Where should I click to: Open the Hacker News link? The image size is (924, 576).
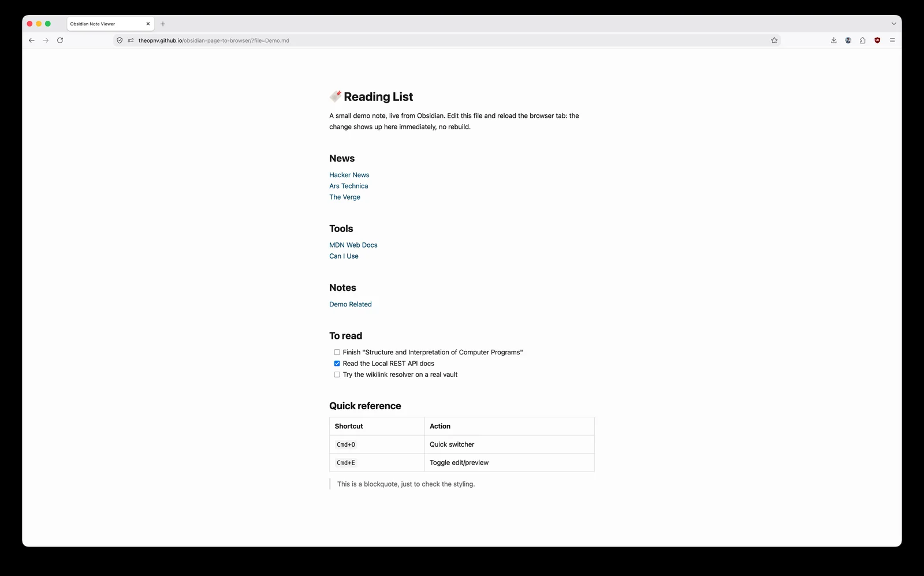pyautogui.click(x=349, y=175)
